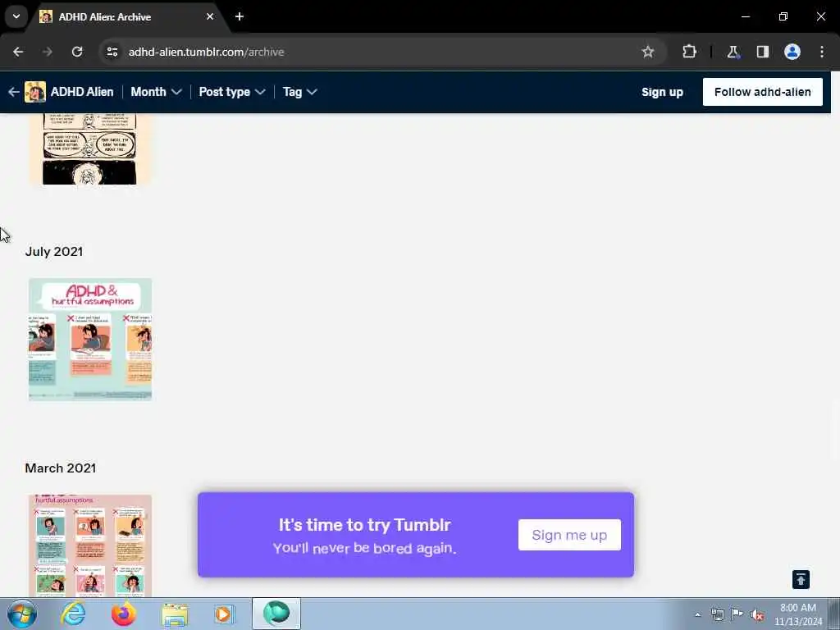
Task: Bookmark this page with the star icon
Action: click(x=648, y=52)
